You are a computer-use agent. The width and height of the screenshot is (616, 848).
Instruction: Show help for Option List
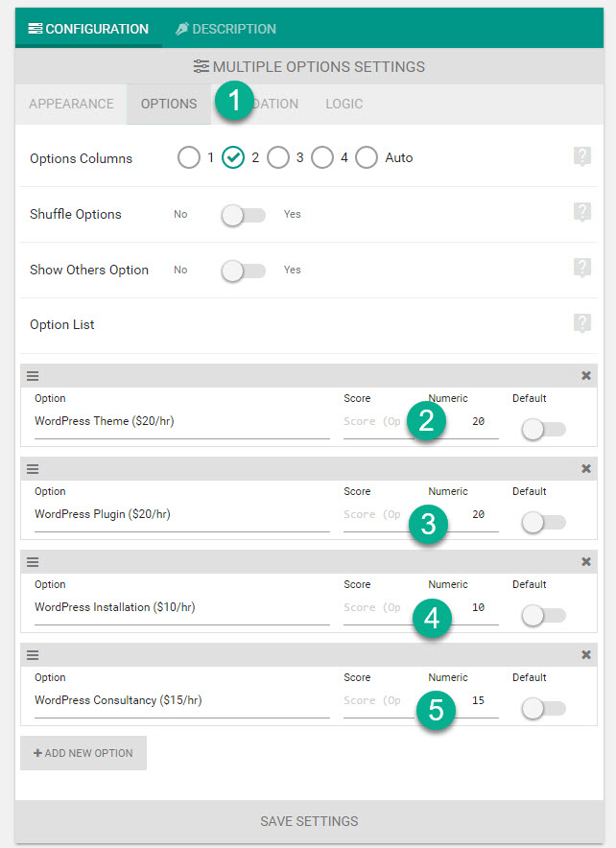581,324
